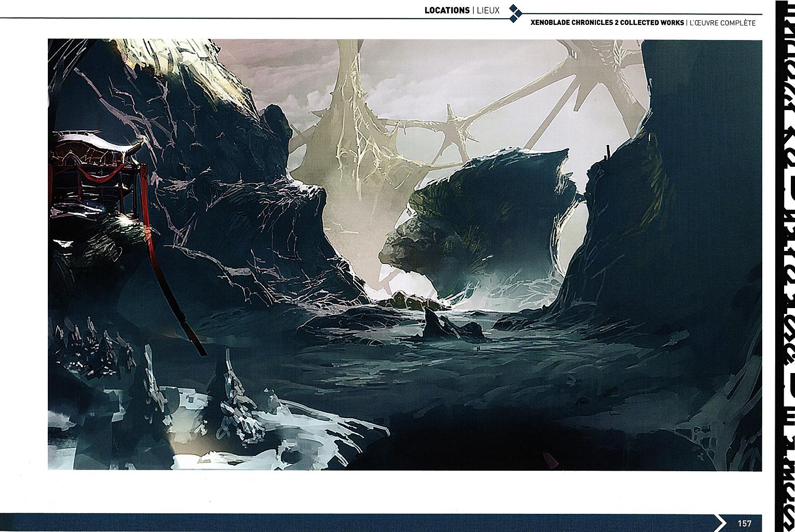Click the L'ŒUVRE COMPLÈTE subtitle text
Image resolution: width=795 pixels, height=532 pixels.
tap(722, 23)
